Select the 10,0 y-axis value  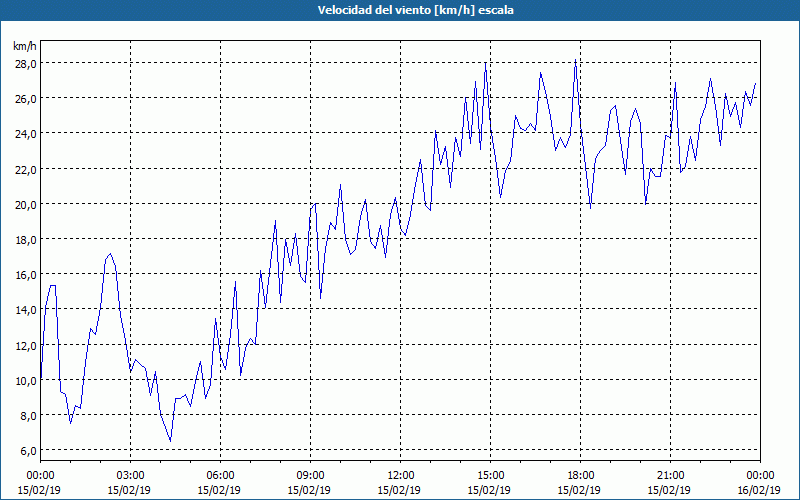pyautogui.click(x=26, y=381)
